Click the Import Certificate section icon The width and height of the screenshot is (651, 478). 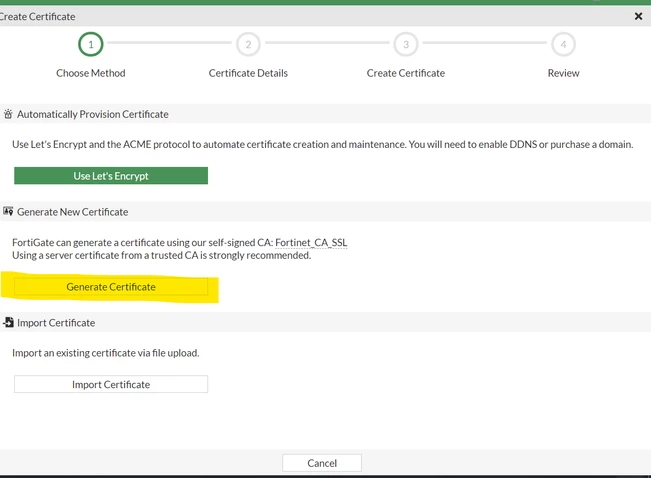point(8,322)
